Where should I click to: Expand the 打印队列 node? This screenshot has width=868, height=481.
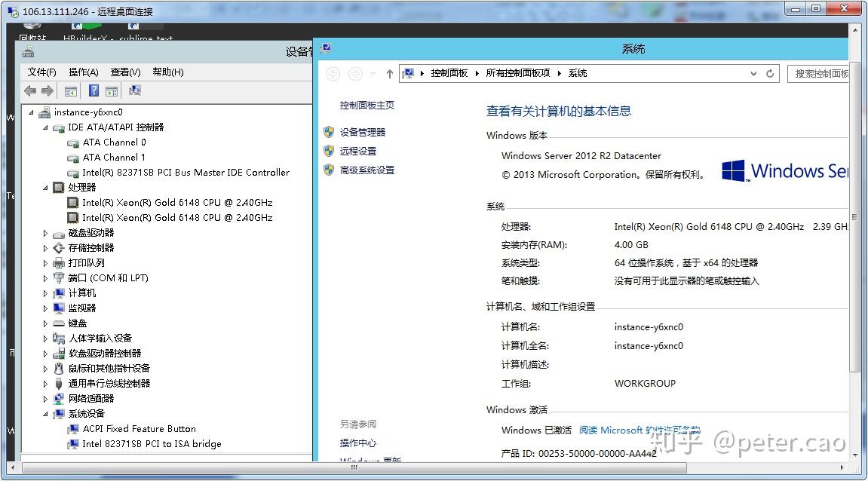point(45,263)
